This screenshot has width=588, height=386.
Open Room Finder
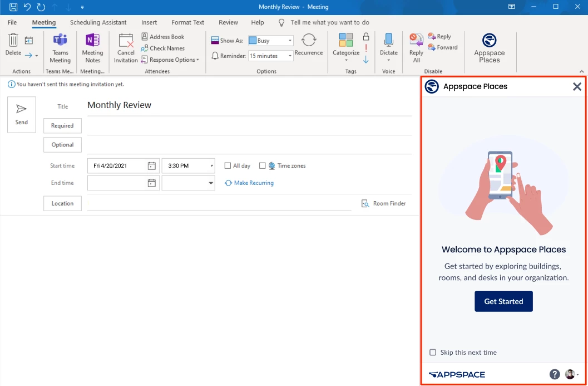click(384, 203)
